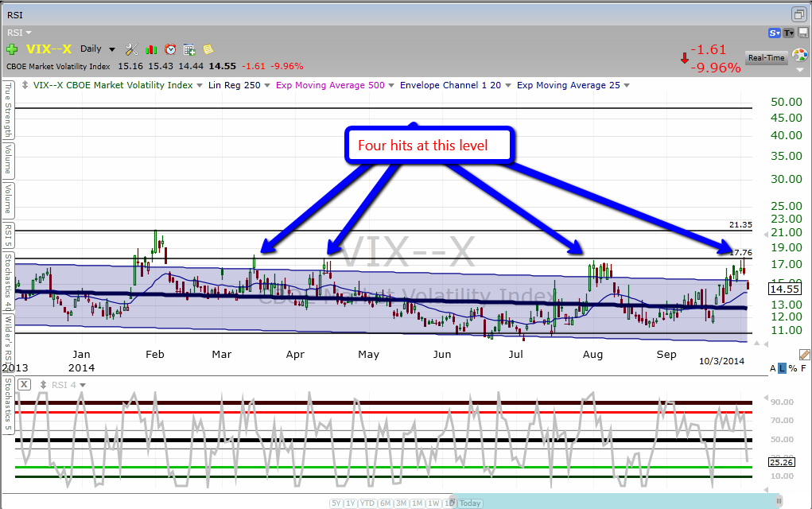Click the 17.76 horizontal line label
This screenshot has width=812, height=509.
740,253
